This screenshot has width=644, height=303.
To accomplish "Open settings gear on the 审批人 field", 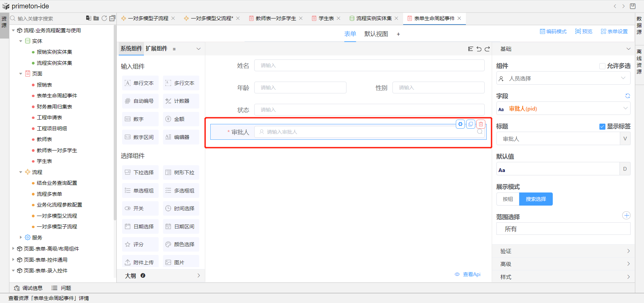I will coord(461,124).
